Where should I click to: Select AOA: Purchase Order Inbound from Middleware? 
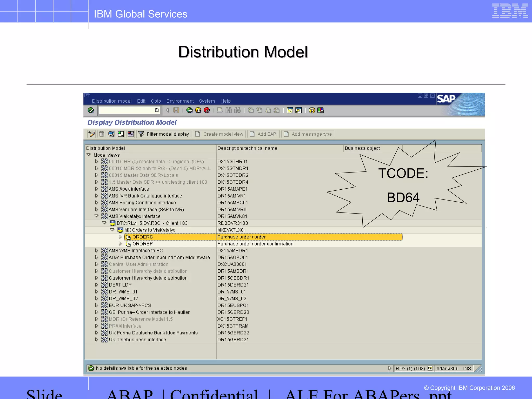(x=159, y=257)
